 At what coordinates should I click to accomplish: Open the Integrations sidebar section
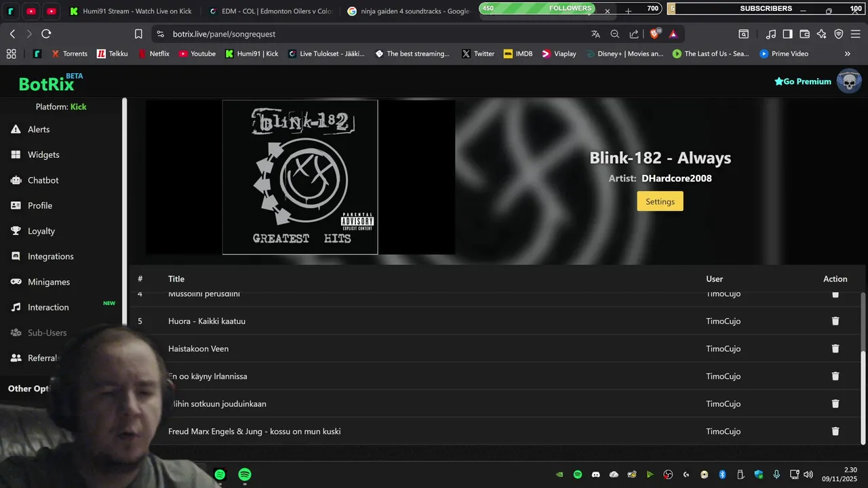pyautogui.click(x=50, y=256)
